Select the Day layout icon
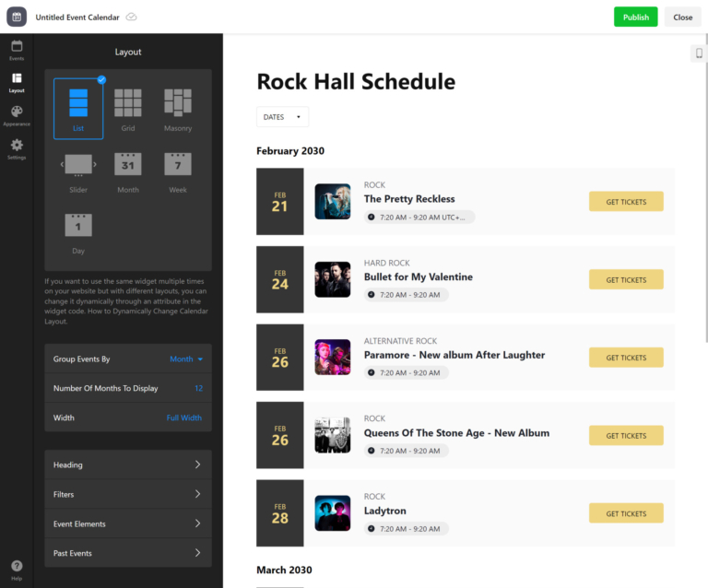This screenshot has height=588, width=708. tap(78, 225)
